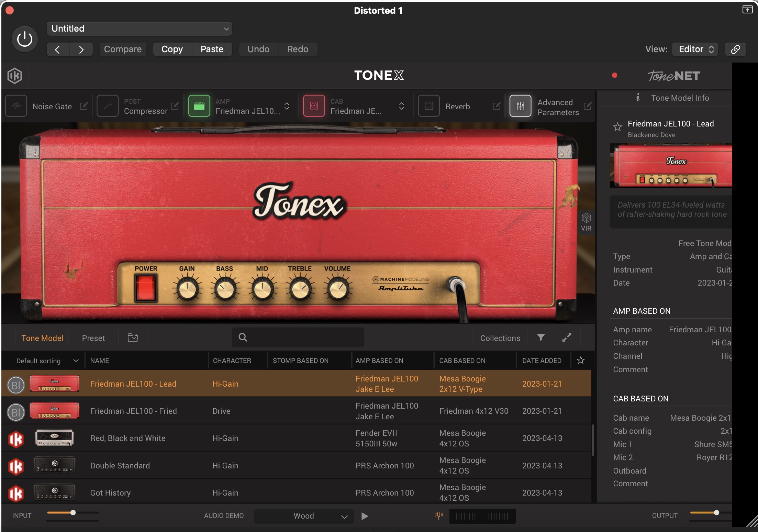
Task: Click the link chain icon
Action: (735, 49)
